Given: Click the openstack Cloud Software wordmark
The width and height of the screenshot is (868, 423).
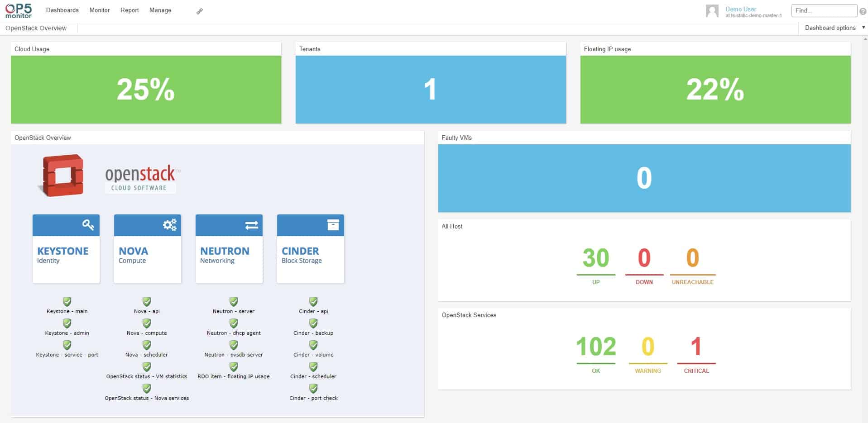Looking at the screenshot, I should tap(142, 179).
